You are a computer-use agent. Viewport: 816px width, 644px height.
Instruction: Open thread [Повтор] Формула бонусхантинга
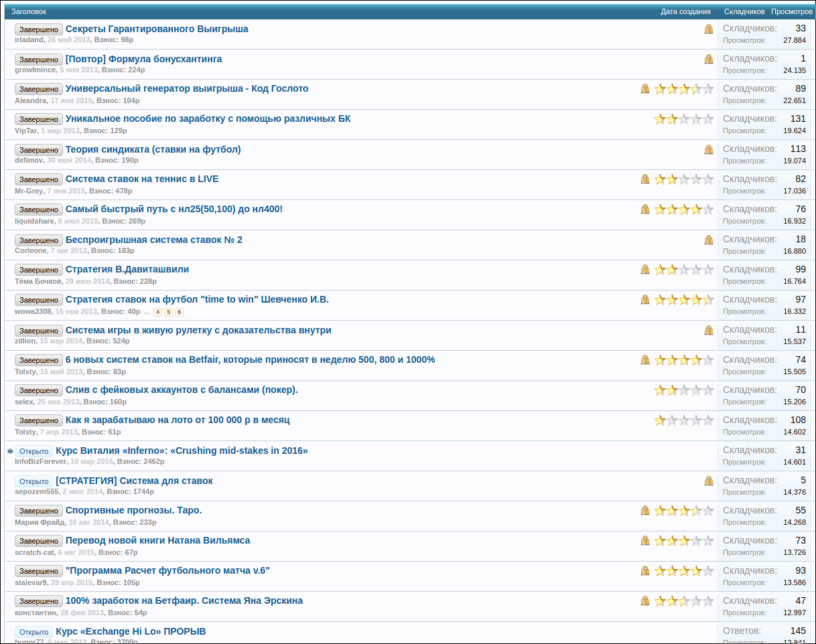point(143,59)
